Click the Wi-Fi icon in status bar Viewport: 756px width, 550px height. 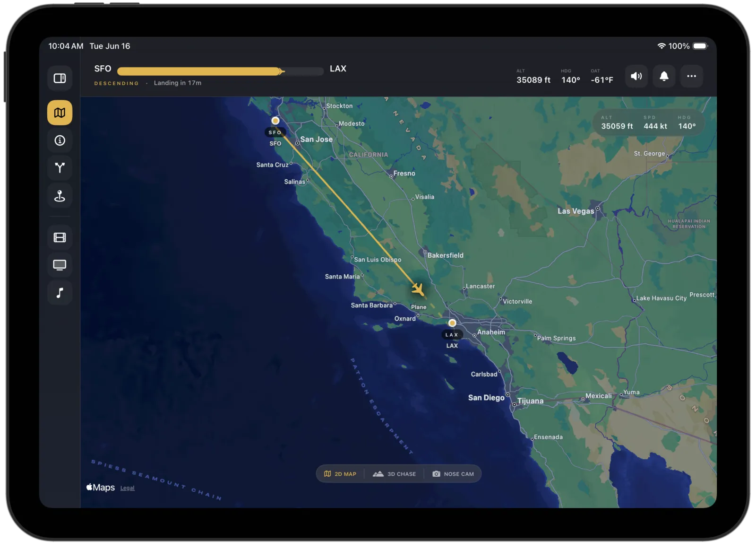tap(661, 46)
